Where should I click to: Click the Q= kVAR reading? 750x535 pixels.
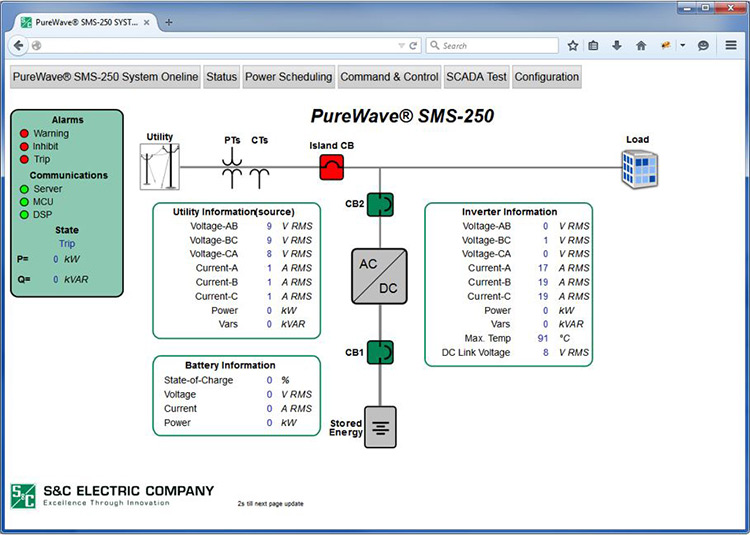point(53,280)
